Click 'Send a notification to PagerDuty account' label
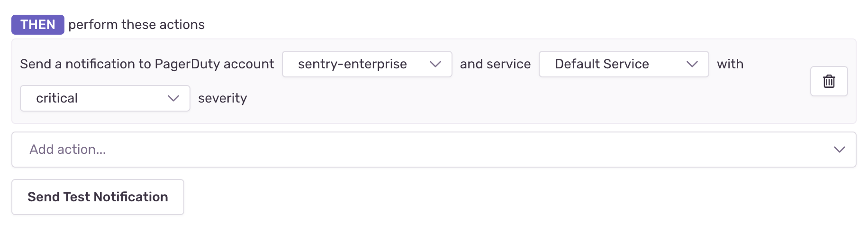Screen dimensions: 868x226 pyautogui.click(x=147, y=64)
